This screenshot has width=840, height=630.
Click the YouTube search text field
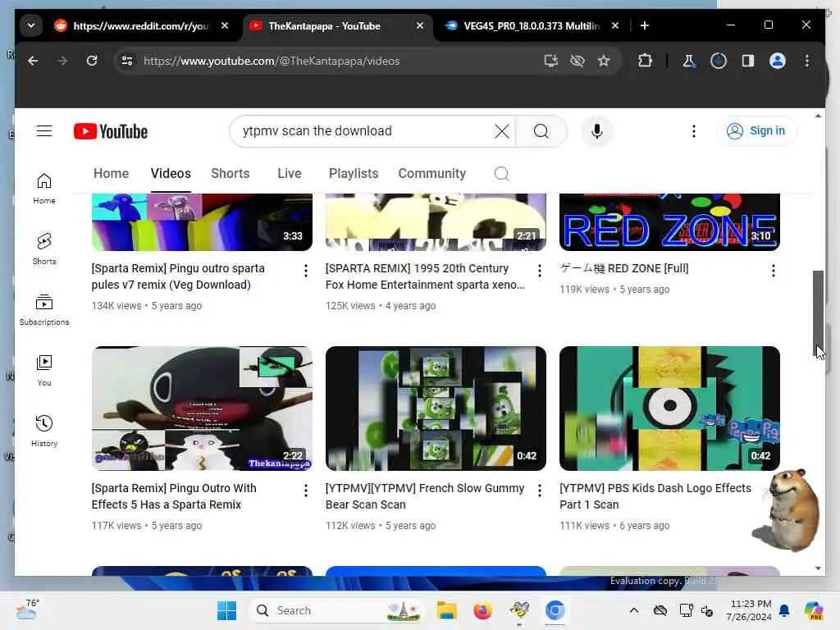(364, 131)
